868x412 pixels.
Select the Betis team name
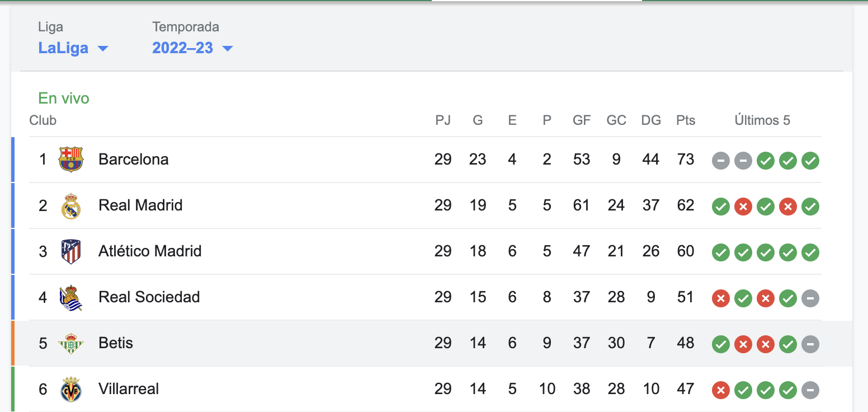click(116, 343)
